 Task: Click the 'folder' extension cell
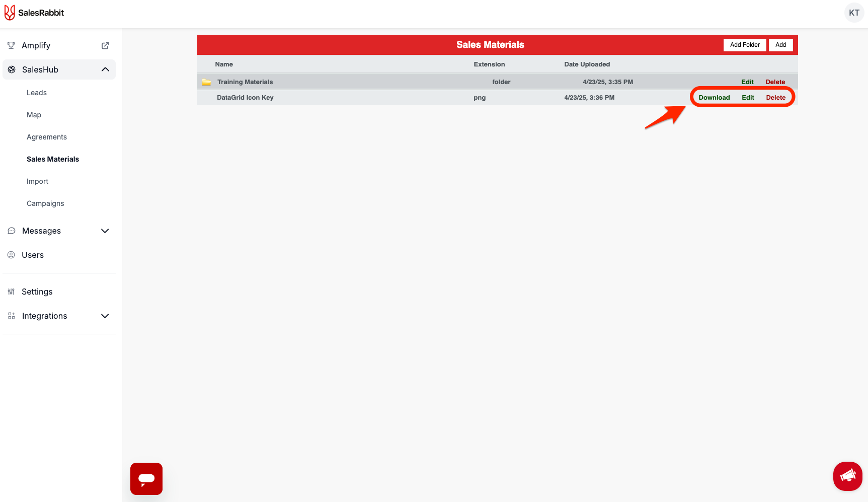(501, 82)
